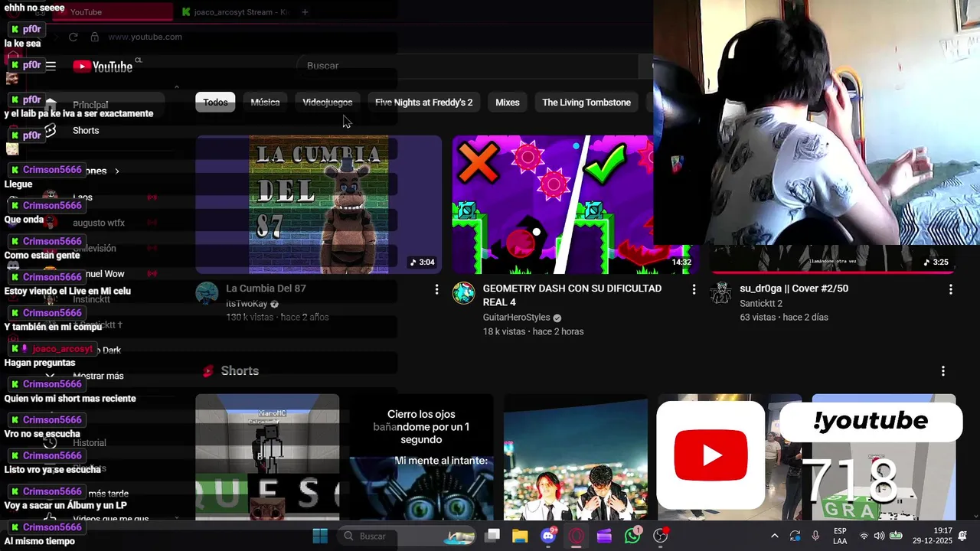Open GuitarHeroStyles channel name link
This screenshot has height=551, width=980.
tap(517, 318)
